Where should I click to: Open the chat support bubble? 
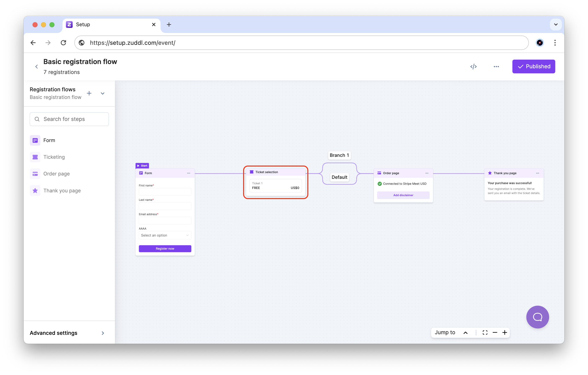point(537,317)
